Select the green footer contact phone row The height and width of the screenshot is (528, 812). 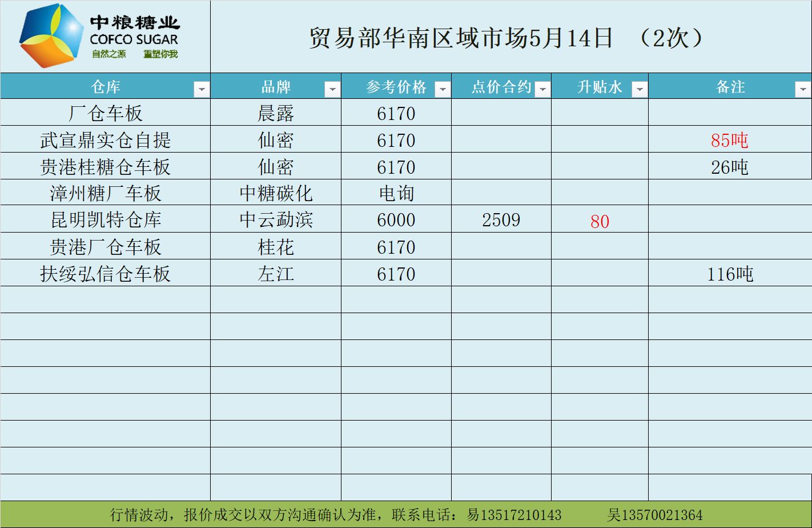click(x=405, y=515)
